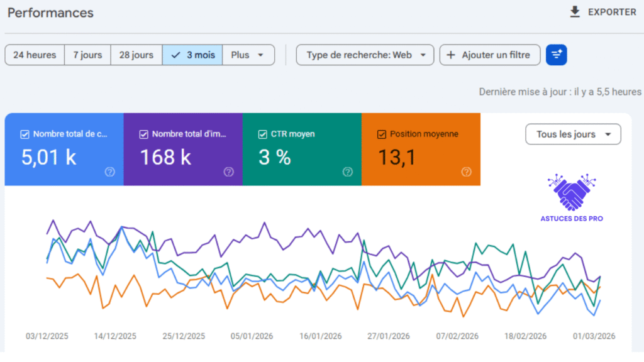Screen dimensions: 644x362
Task: Click the Position moyenne question mark icon
Action: click(466, 172)
